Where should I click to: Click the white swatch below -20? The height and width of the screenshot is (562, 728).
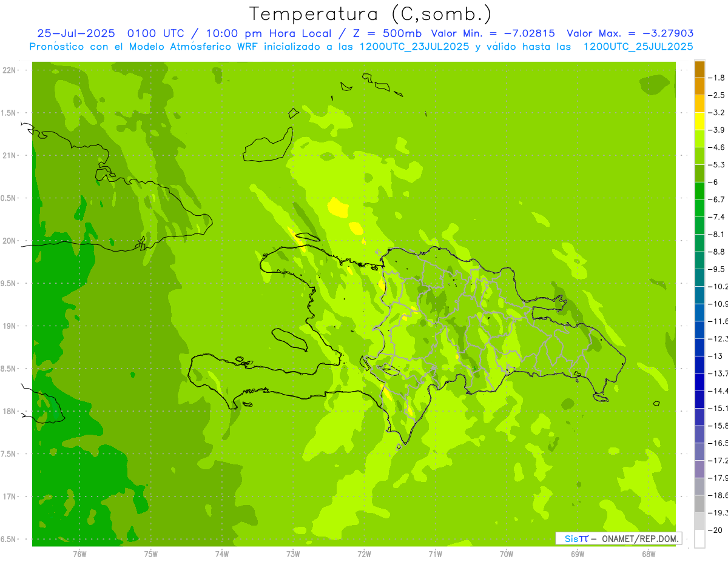pos(699,539)
